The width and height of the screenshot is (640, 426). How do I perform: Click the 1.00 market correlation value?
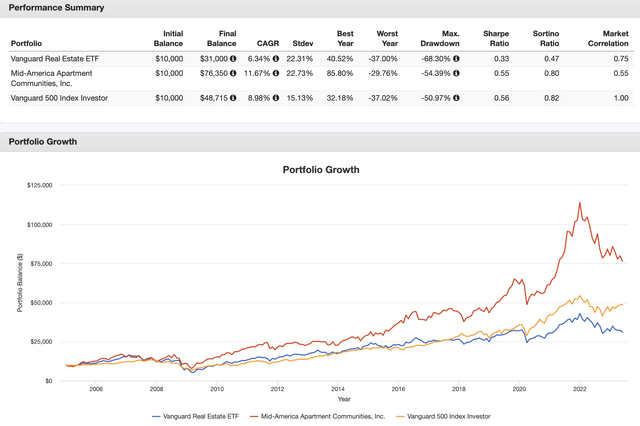(621, 98)
